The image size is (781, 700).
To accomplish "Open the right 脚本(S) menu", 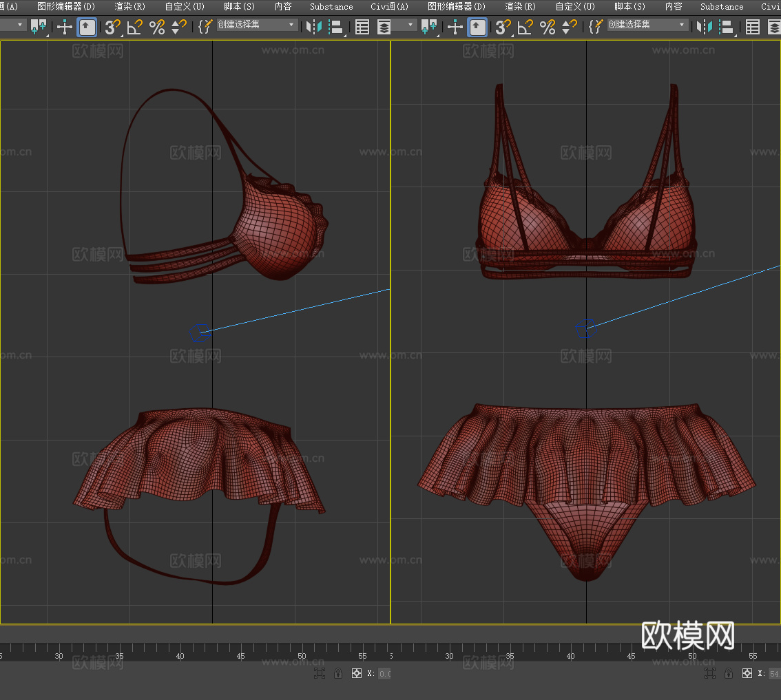I will 629,6.
